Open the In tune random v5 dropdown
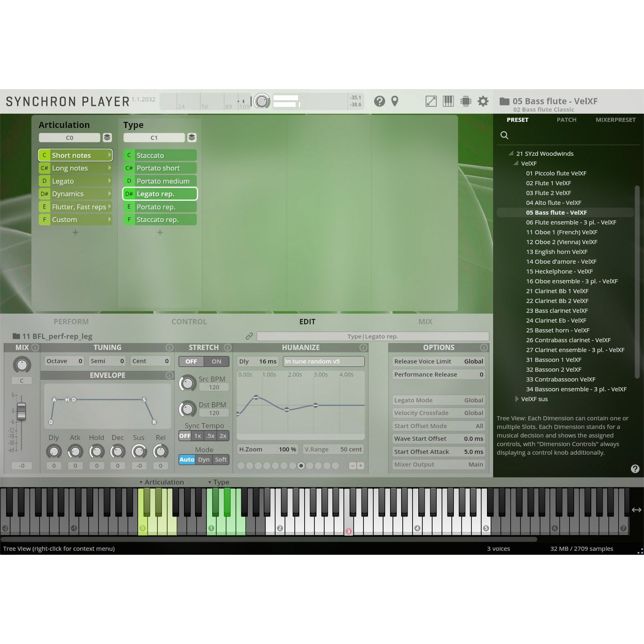Screen dimensions: 644x644 tap(323, 361)
